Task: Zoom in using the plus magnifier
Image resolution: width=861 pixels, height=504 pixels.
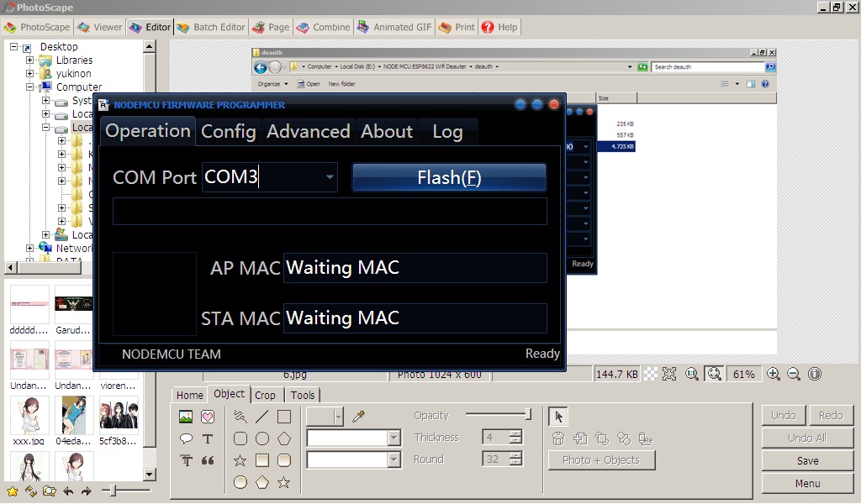Action: point(774,374)
